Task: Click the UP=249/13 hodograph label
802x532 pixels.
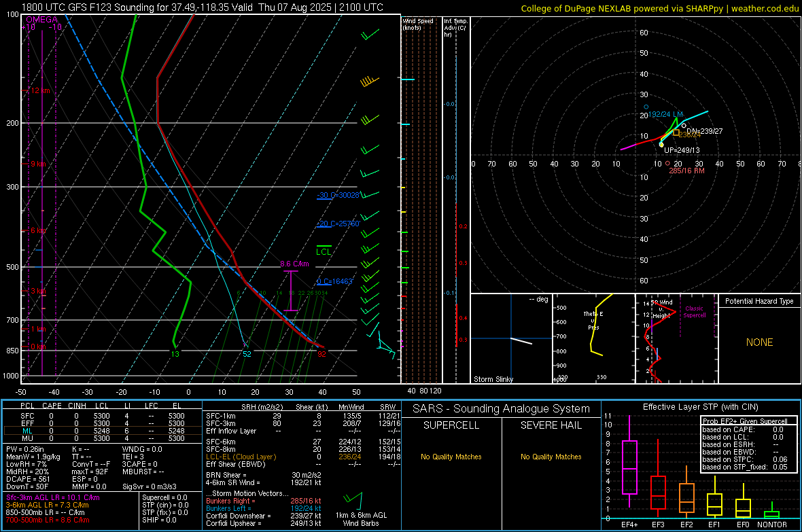Action: click(x=682, y=150)
